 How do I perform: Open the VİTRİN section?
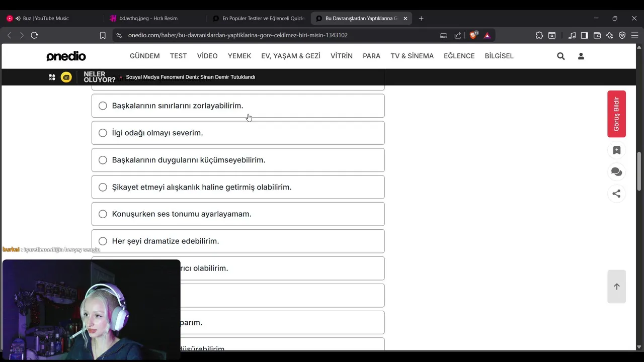[342, 56]
